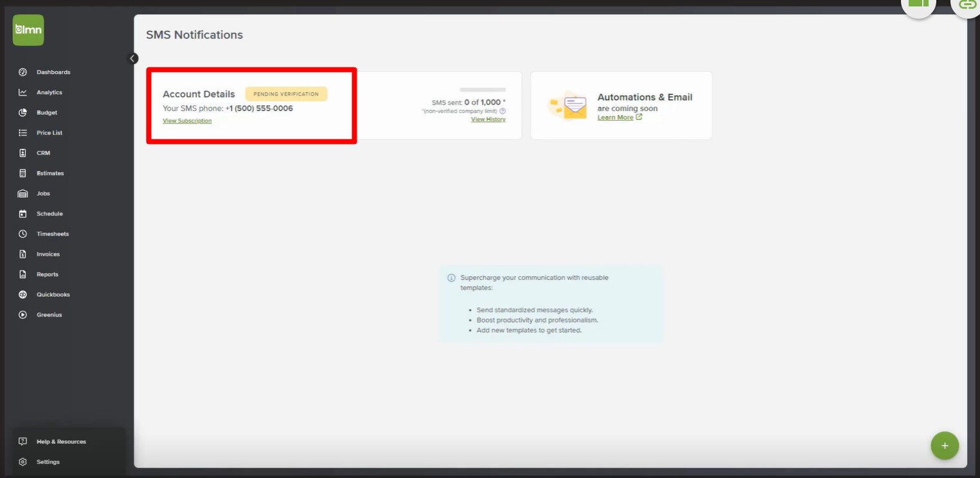Screen dimensions: 980x478
Task: Open Settings menu item
Action: pyautogui.click(x=48, y=462)
